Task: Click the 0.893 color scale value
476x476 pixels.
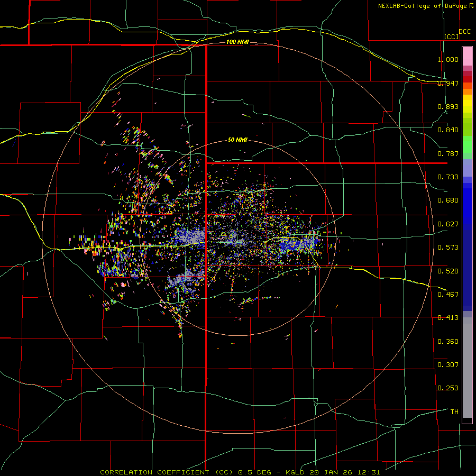Action: 448,106
